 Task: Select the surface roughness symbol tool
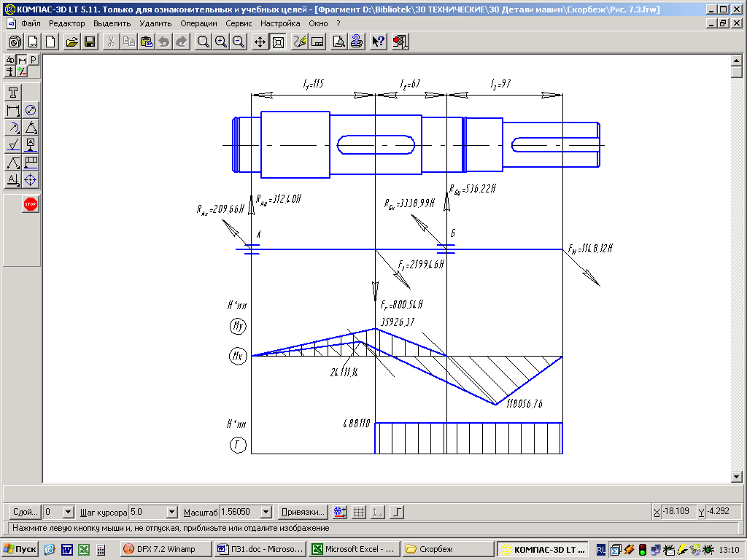click(13, 145)
